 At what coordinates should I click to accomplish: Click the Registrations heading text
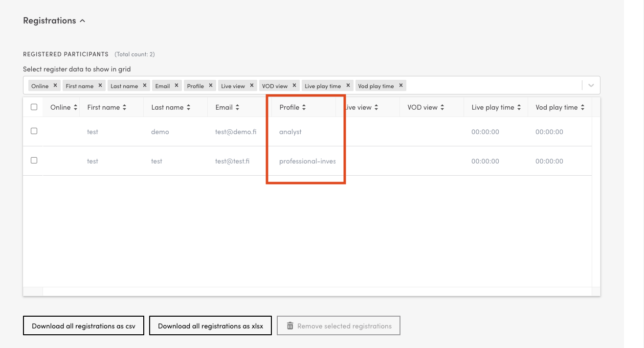click(x=49, y=21)
